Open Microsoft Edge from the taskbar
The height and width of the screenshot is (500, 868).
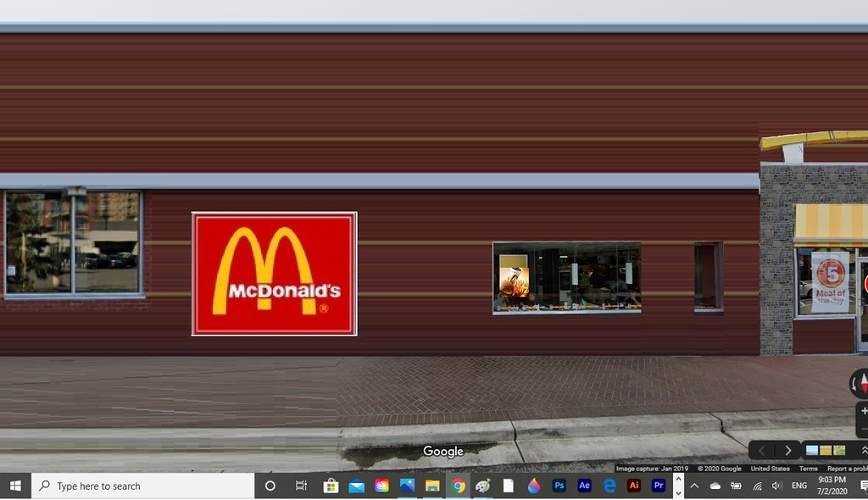[609, 486]
